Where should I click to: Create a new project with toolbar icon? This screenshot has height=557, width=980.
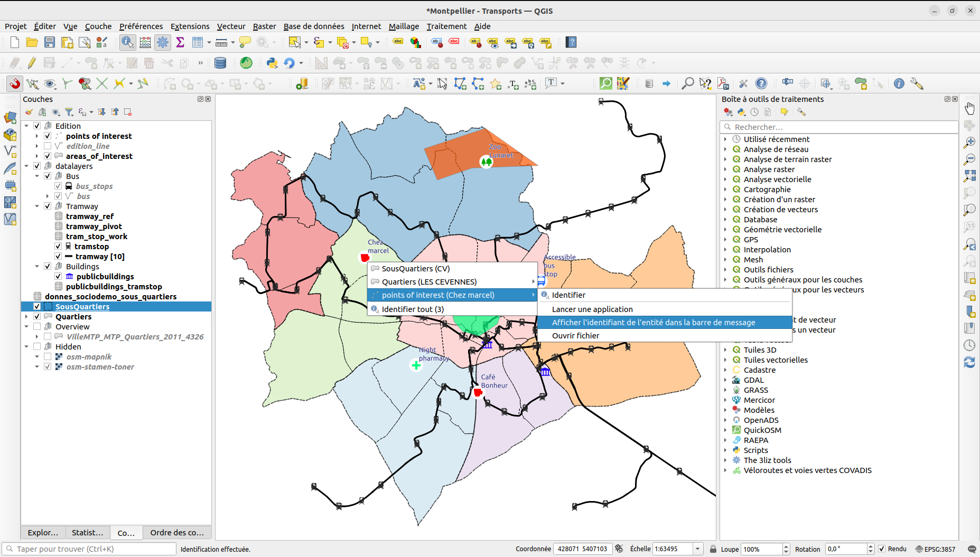point(15,42)
